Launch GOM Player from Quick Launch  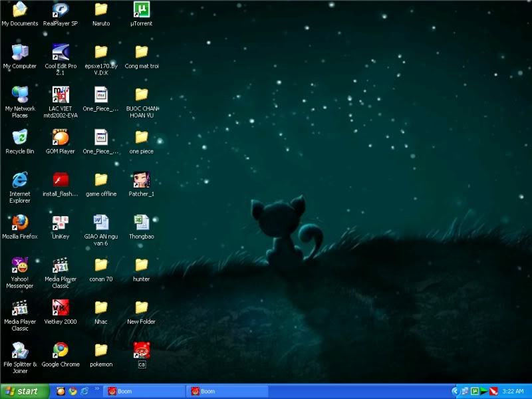pyautogui.click(x=61, y=391)
